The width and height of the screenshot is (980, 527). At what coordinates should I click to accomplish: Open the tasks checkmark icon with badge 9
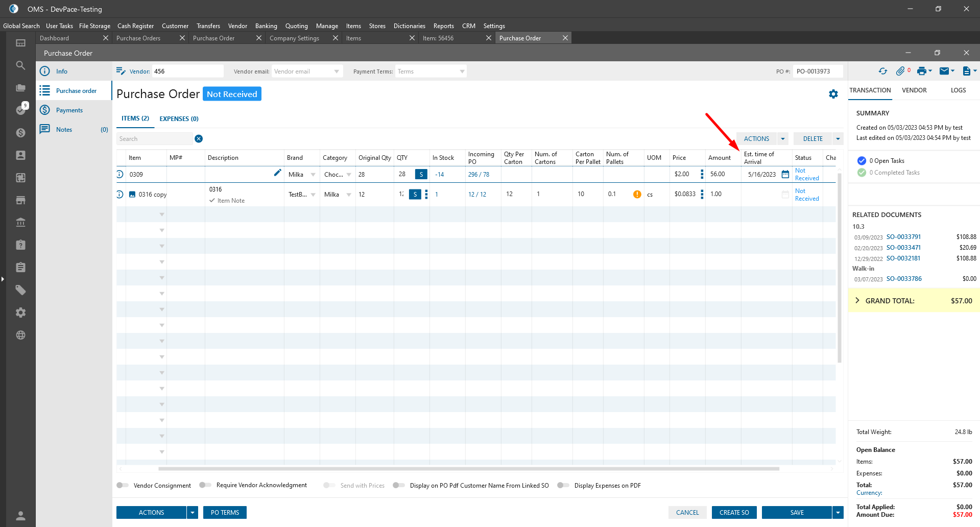(x=20, y=110)
